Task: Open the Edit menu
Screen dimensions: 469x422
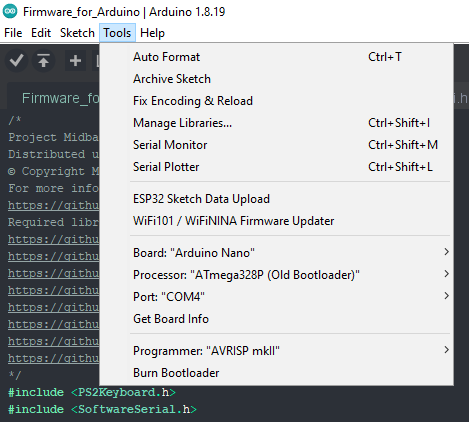Action: [41, 33]
